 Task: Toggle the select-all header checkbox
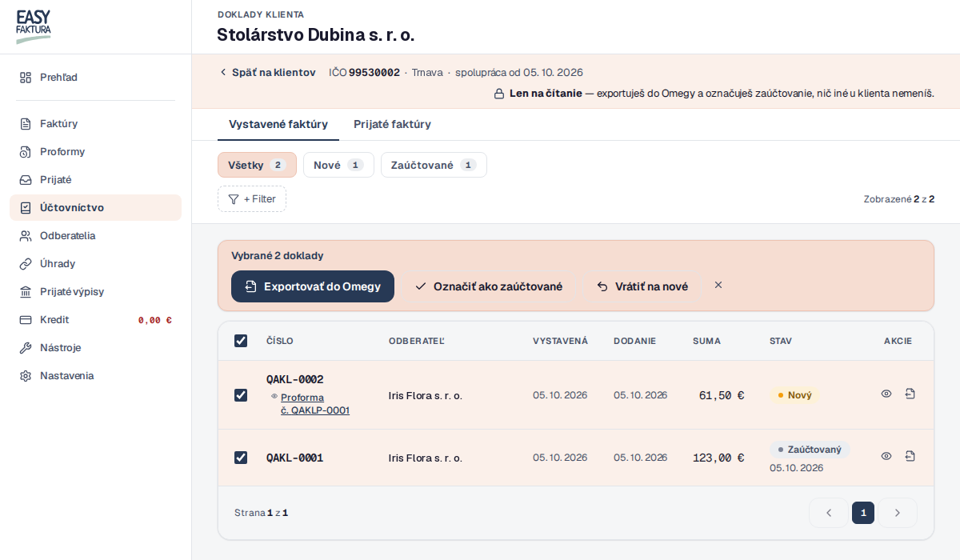pyautogui.click(x=241, y=341)
